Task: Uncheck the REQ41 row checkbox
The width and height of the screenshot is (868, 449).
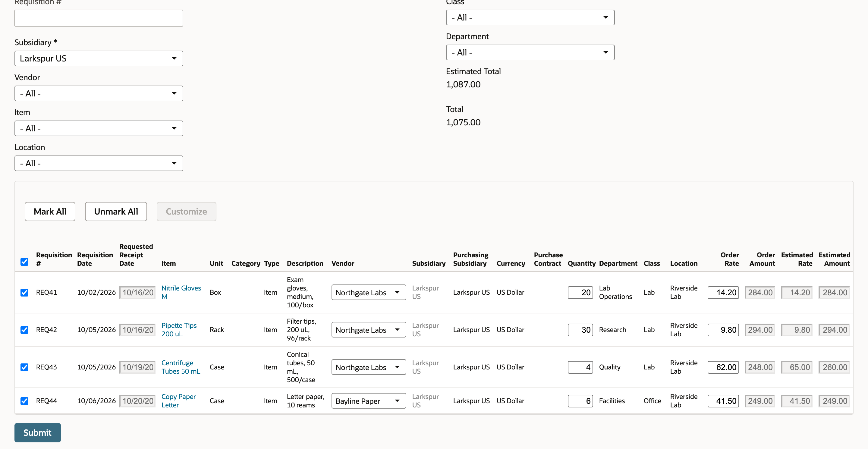Action: [24, 292]
